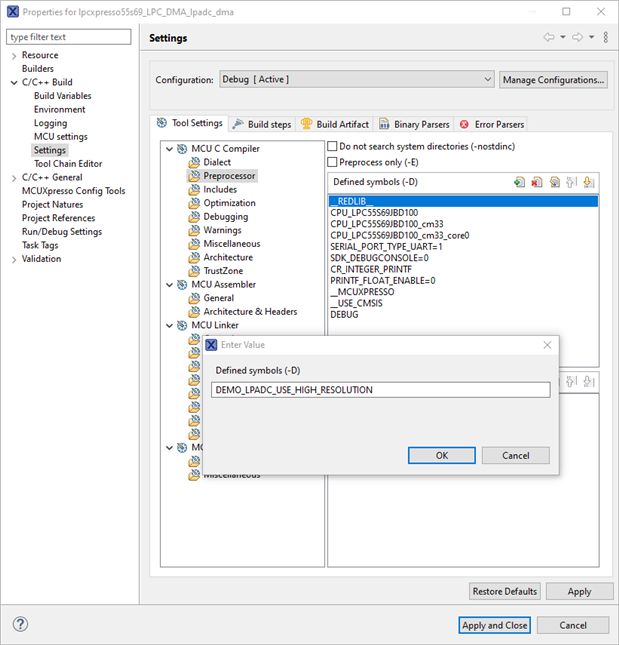Expand the C/C++ General tree node
Image resolution: width=619 pixels, height=645 pixels.
(14, 178)
